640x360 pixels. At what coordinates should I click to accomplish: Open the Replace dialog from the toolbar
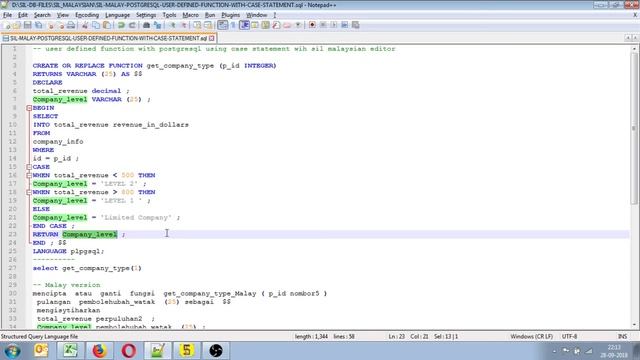tap(157, 25)
